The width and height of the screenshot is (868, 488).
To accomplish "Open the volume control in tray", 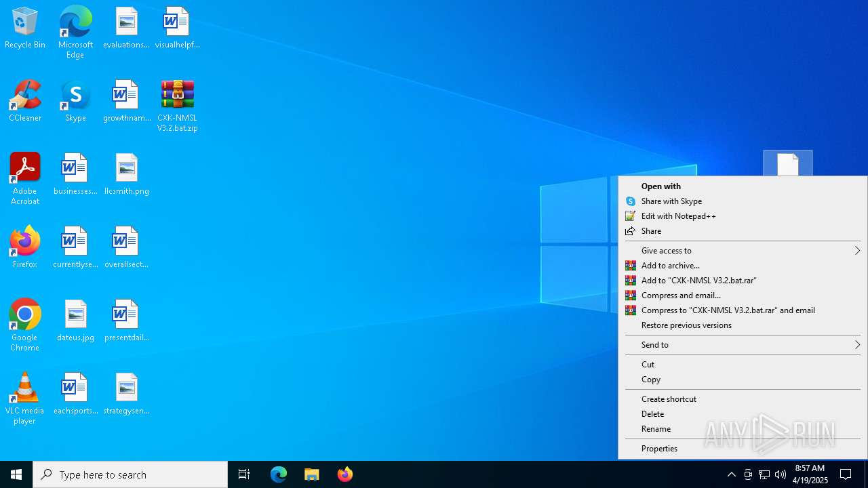I will [x=781, y=474].
